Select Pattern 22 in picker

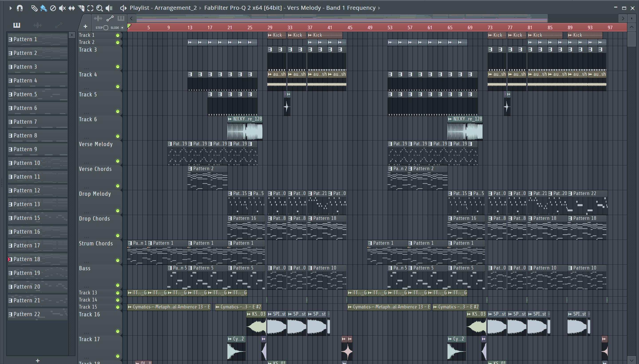tap(37, 314)
